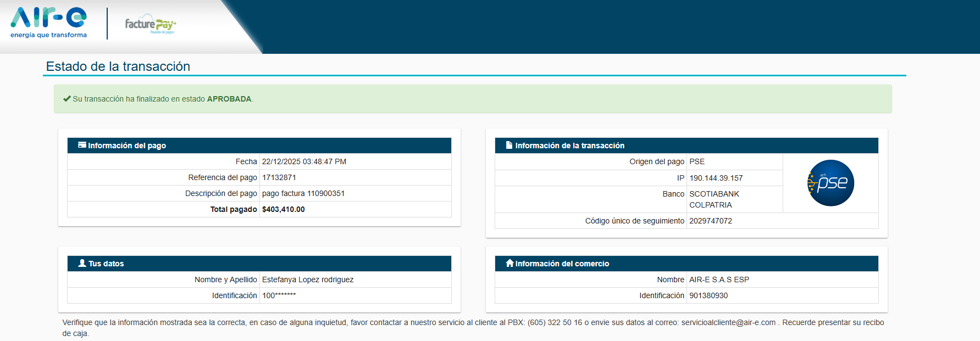
Task: Click the Estado de la transacción heading
Action: click(118, 66)
